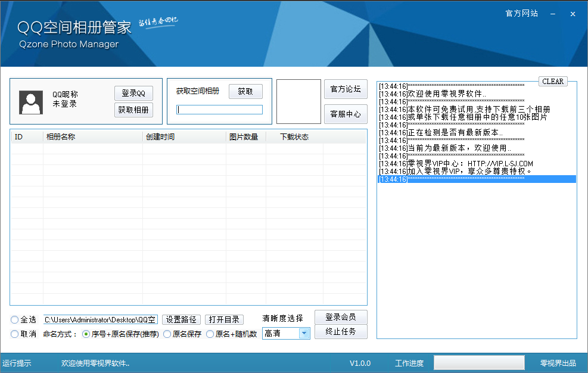
Task: Click the 获取 button for space album
Action: 245,92
